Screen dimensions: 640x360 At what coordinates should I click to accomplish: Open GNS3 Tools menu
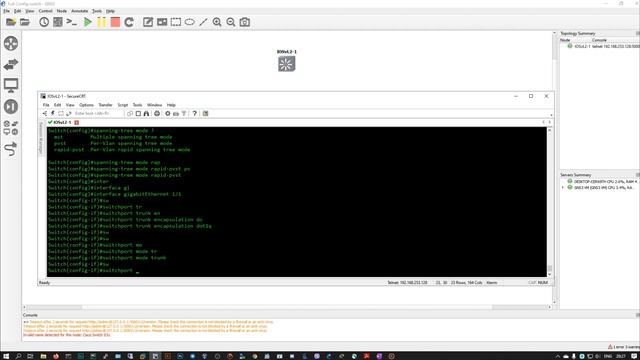tap(97, 11)
